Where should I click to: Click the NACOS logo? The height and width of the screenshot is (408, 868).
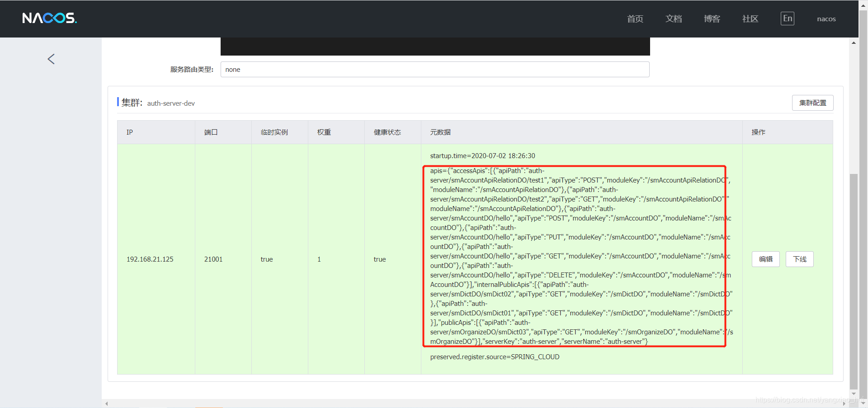click(x=50, y=18)
